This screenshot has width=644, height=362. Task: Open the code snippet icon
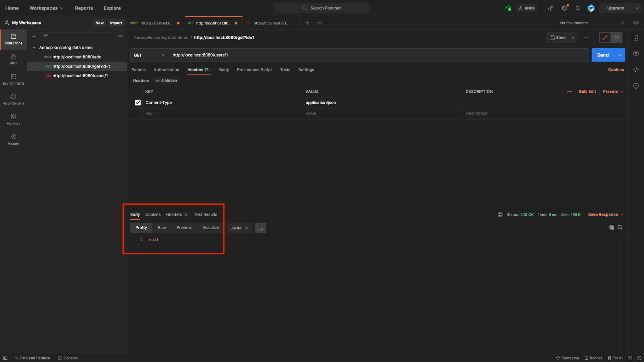[636, 69]
